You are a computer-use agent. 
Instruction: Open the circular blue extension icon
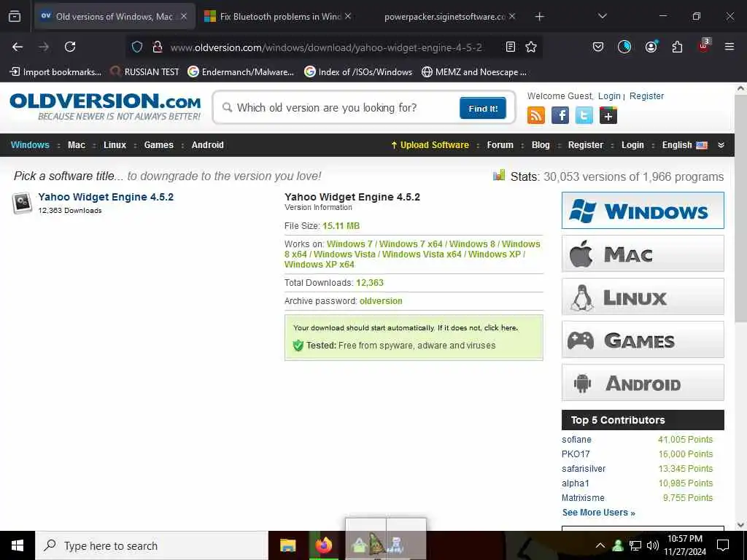(624, 47)
